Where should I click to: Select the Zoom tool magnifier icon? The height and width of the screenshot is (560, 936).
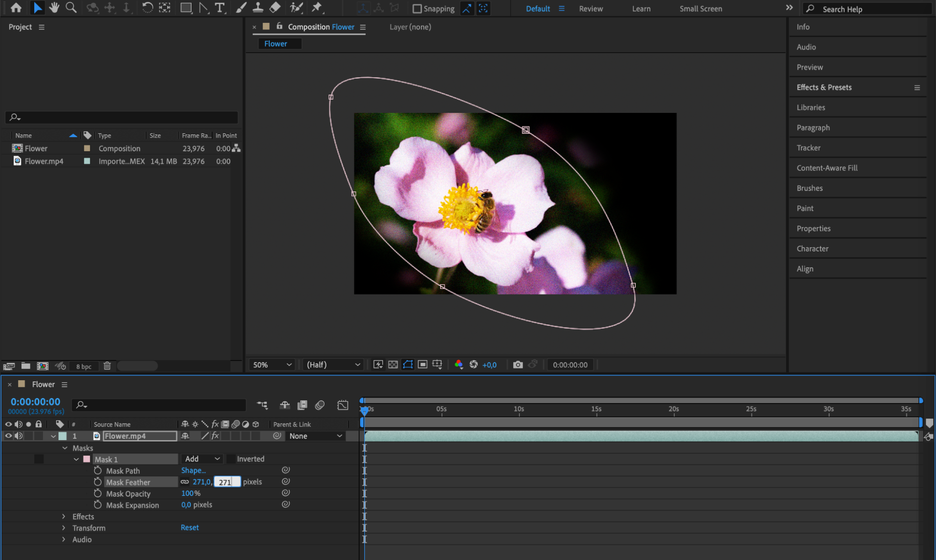71,7
